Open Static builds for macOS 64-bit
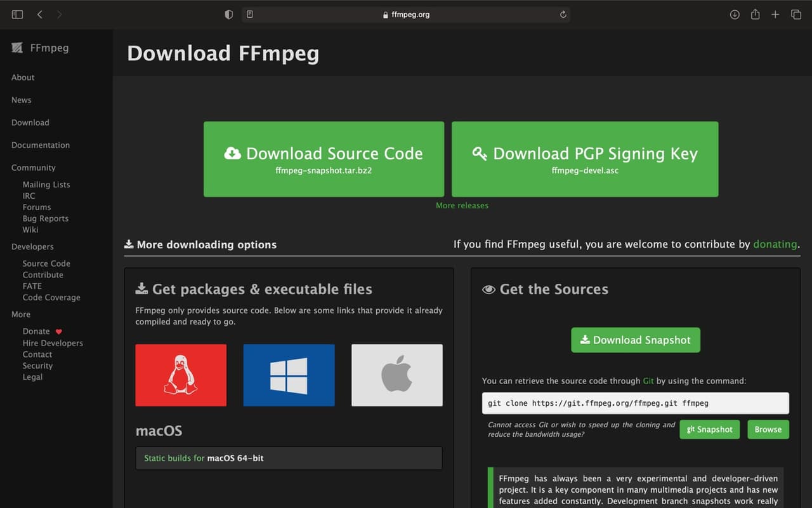 click(x=289, y=458)
